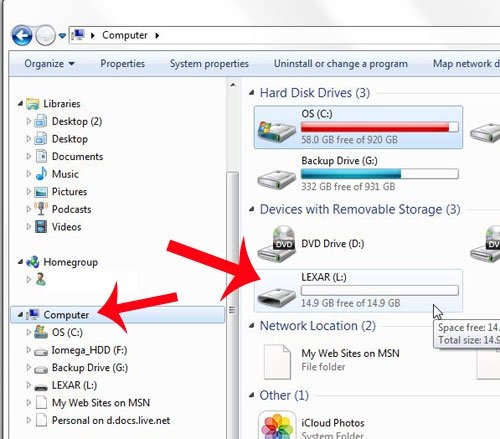
Task: Select the DVD Drive (D:) icon
Action: tap(276, 244)
